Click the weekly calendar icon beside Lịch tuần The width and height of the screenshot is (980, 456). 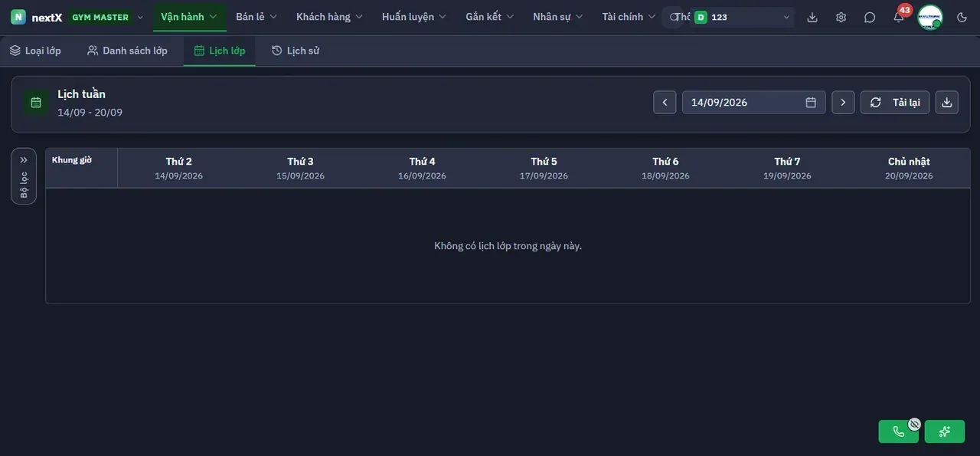(x=36, y=103)
